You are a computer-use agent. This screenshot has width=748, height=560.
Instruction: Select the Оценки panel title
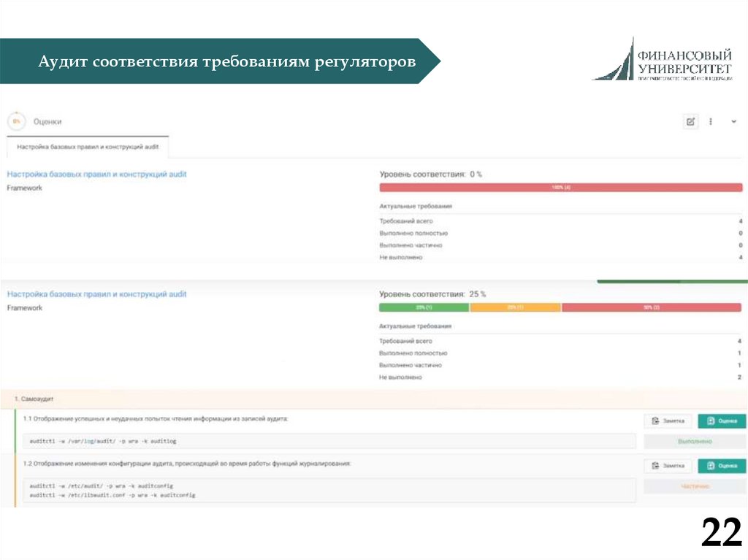(47, 122)
